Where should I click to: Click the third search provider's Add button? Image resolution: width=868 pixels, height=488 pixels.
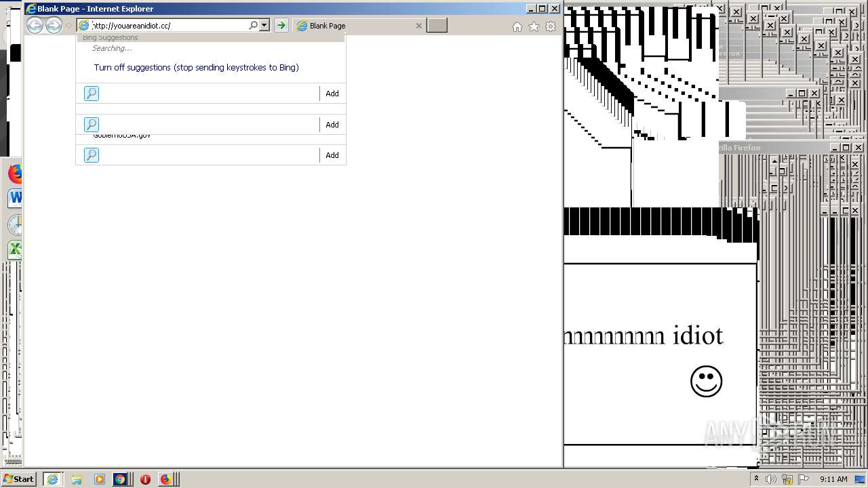(332, 155)
